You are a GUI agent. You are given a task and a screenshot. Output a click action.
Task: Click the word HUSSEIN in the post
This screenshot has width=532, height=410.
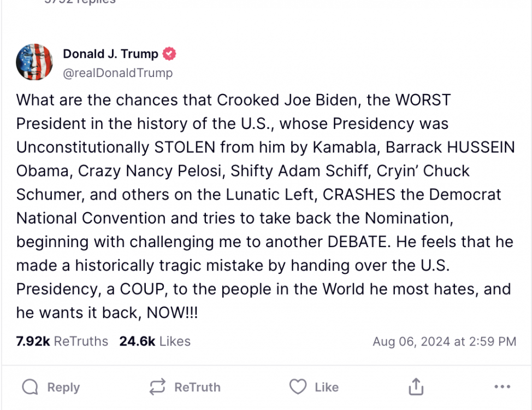click(x=481, y=148)
